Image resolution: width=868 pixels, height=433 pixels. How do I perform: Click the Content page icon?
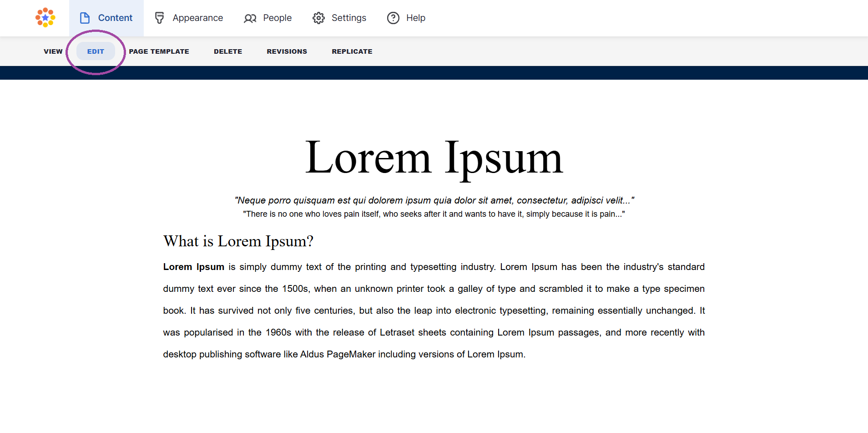click(x=85, y=18)
